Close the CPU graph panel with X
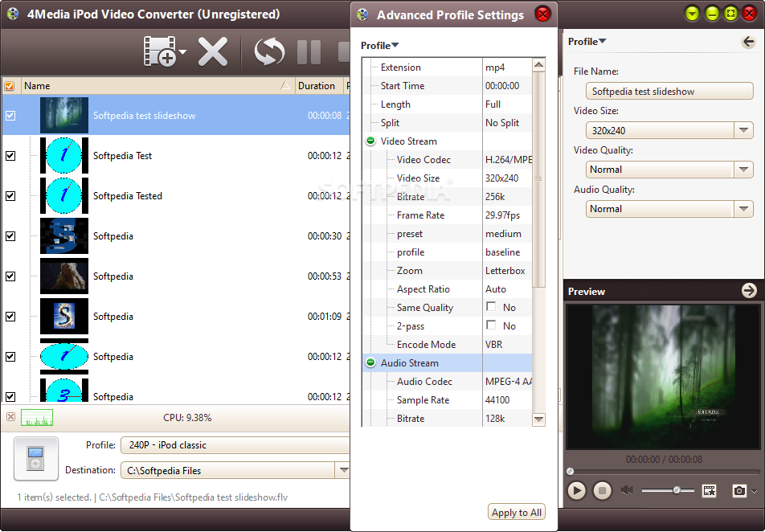765x532 pixels. pyautogui.click(x=10, y=417)
